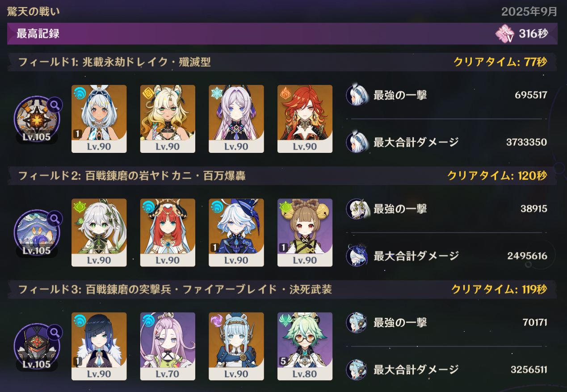Screen dimensions: 567x392
Task: Select the white-haired Dendro character in Field 2
Action: point(99,232)
